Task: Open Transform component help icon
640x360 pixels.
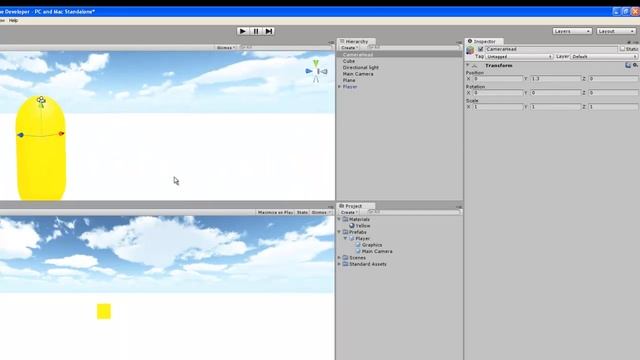Action: [x=628, y=65]
